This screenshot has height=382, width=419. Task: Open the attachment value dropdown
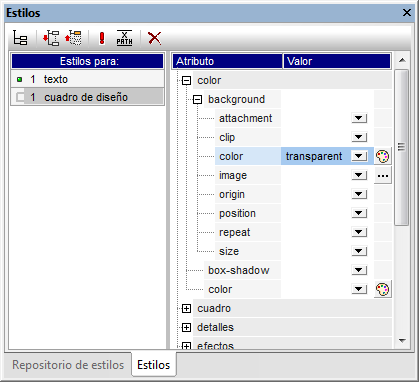pyautogui.click(x=359, y=118)
